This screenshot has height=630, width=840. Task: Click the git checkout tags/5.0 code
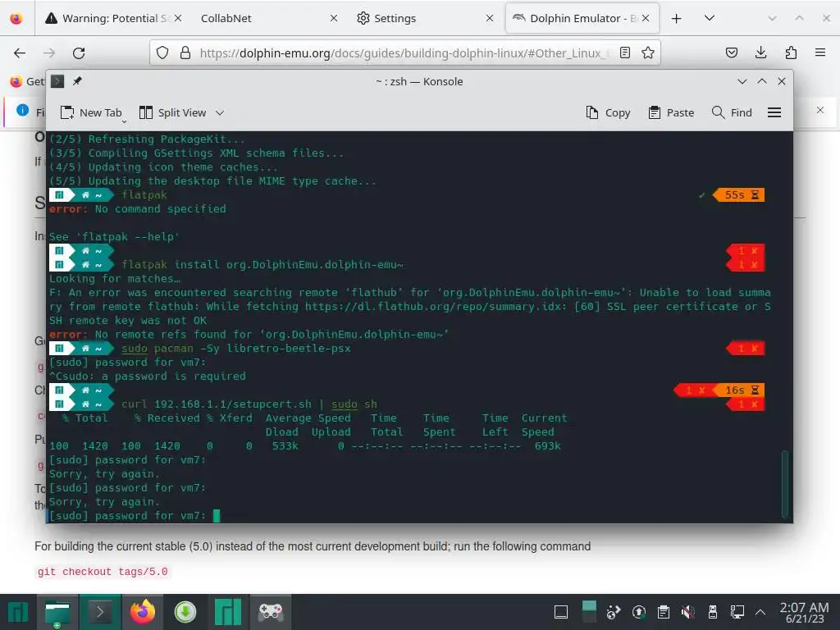click(103, 572)
